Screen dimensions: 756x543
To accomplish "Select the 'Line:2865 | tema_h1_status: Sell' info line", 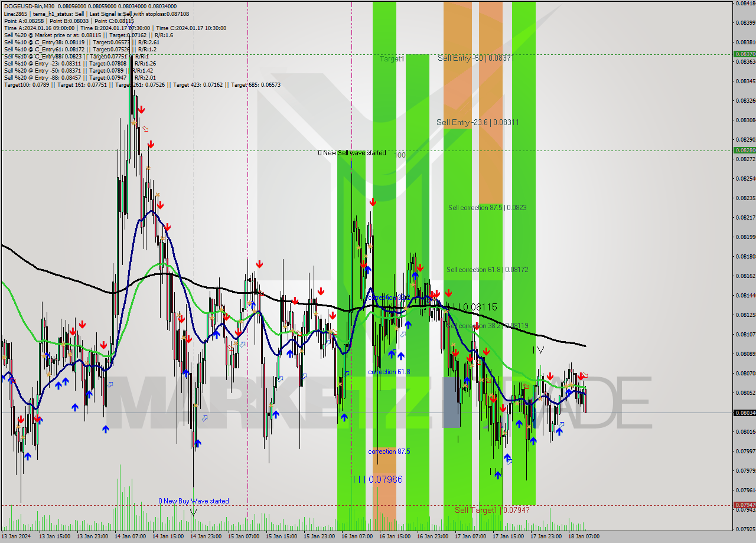I will [96, 14].
